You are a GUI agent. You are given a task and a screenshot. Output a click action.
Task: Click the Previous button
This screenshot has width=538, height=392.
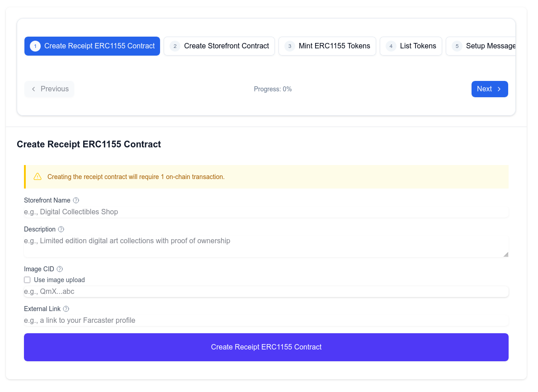(x=49, y=89)
